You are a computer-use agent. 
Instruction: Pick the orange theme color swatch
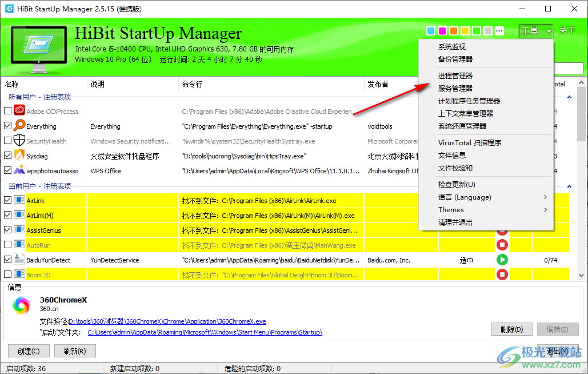(454, 31)
